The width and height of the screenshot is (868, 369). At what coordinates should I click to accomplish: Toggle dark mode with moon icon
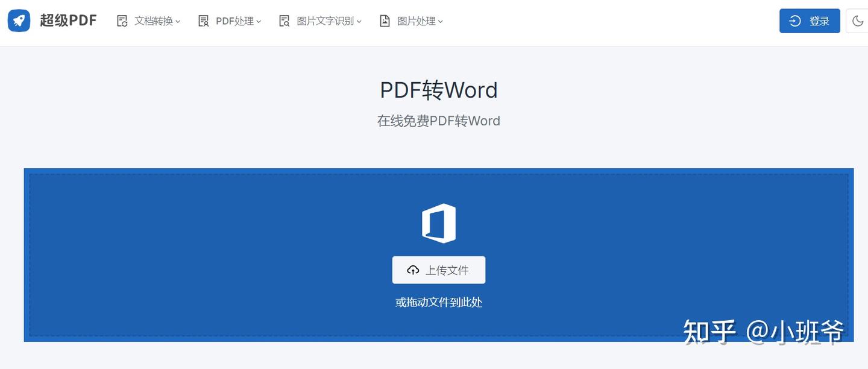tap(858, 21)
